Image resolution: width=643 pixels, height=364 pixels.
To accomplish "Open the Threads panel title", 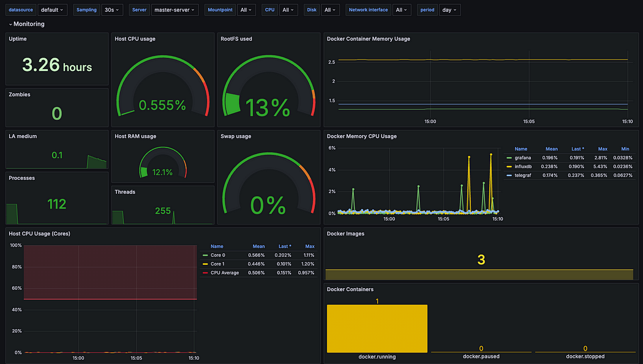I will (125, 192).
